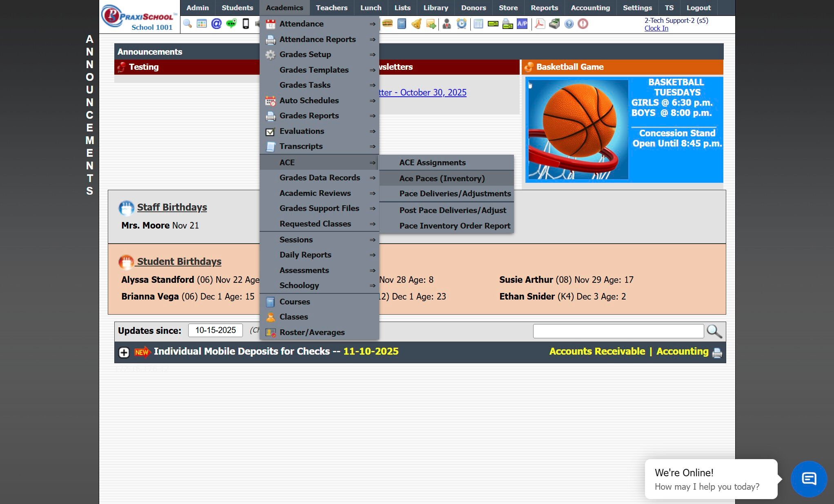This screenshot has width=834, height=504.
Task: Expand the Grades Reports submenu
Action: pyautogui.click(x=309, y=116)
